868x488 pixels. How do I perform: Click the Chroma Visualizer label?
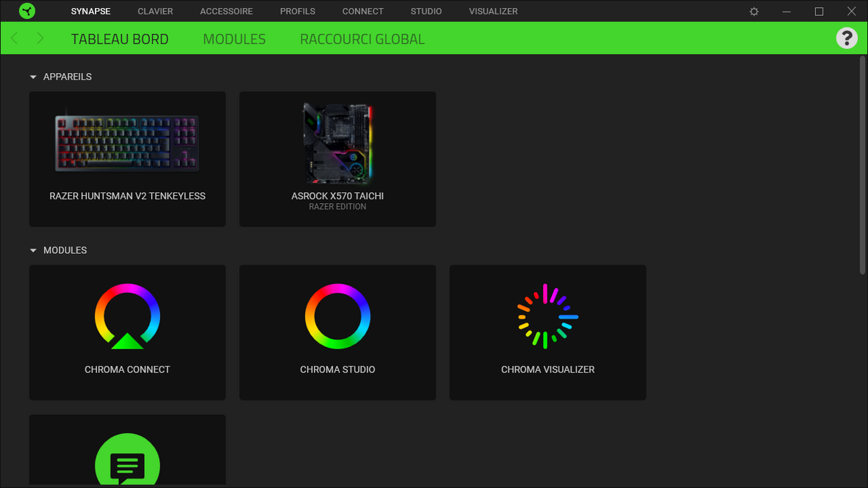point(548,369)
